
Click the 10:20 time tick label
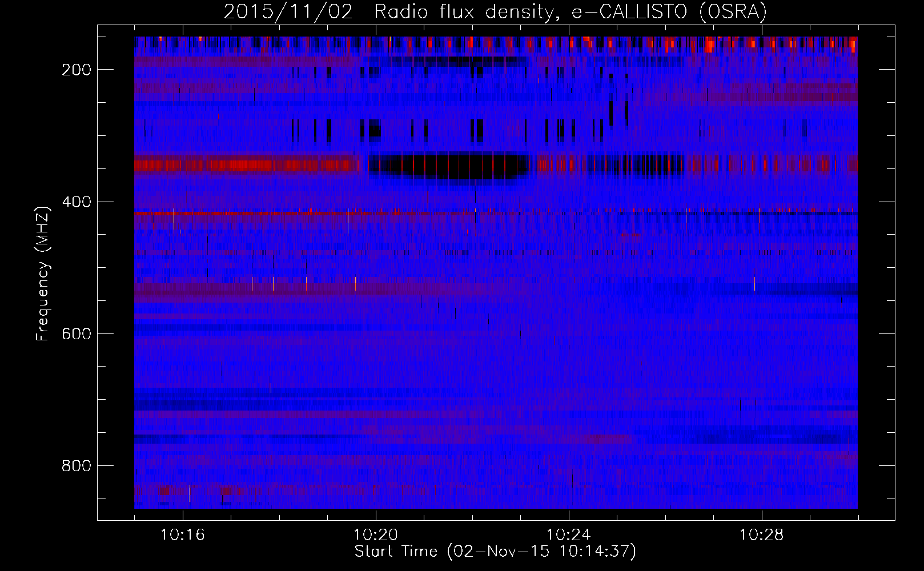click(x=376, y=535)
